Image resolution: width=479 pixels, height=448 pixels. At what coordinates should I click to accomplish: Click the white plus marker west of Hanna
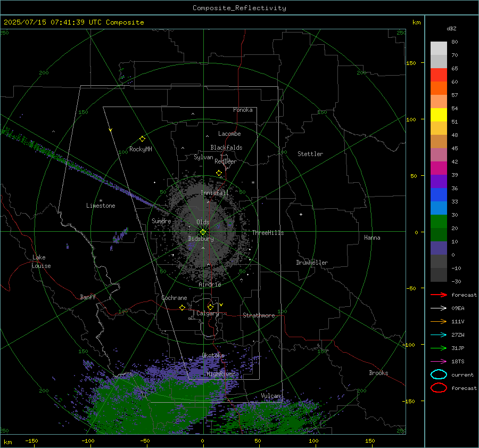pos(301,214)
